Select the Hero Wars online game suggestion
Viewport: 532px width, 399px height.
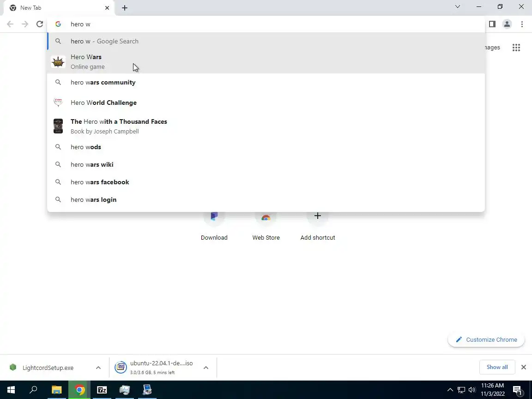(266, 62)
